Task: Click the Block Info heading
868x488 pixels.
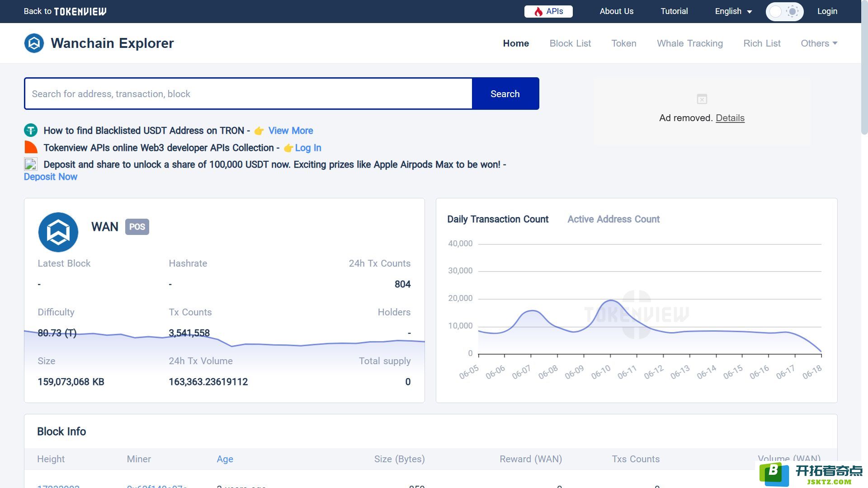Action: pyautogui.click(x=61, y=432)
